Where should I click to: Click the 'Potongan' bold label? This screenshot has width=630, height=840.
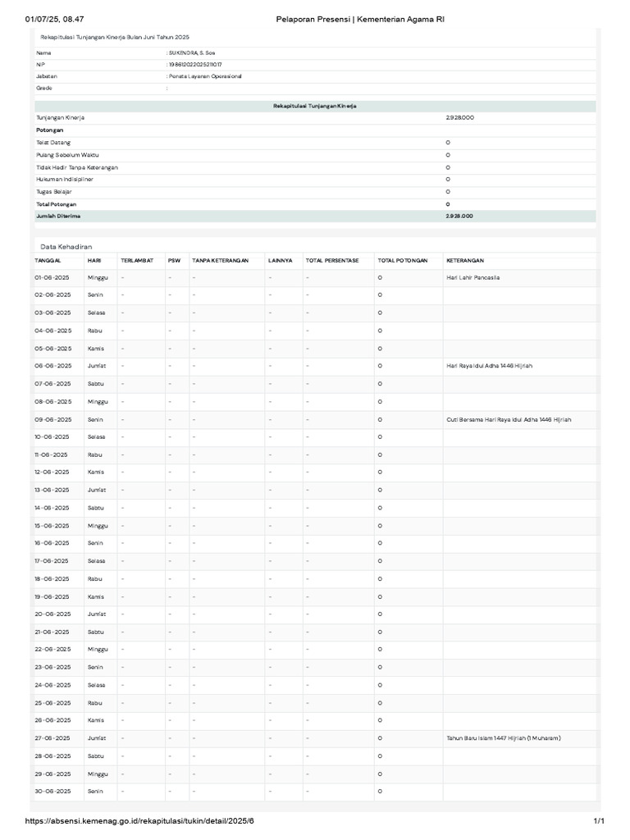[x=50, y=130]
